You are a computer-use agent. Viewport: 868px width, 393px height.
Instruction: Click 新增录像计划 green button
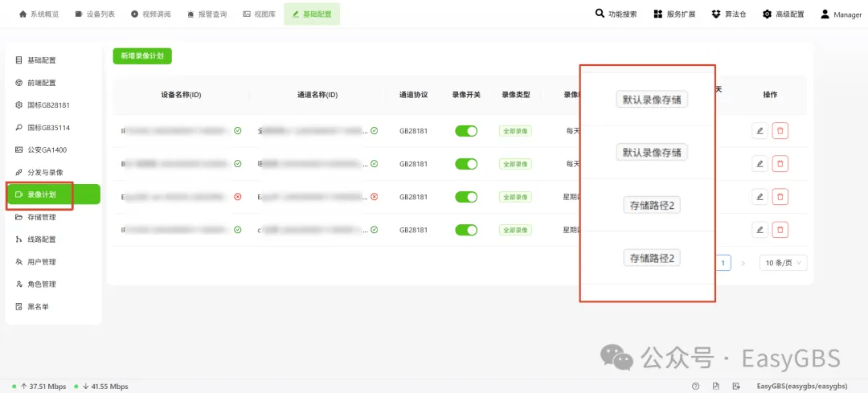point(142,56)
